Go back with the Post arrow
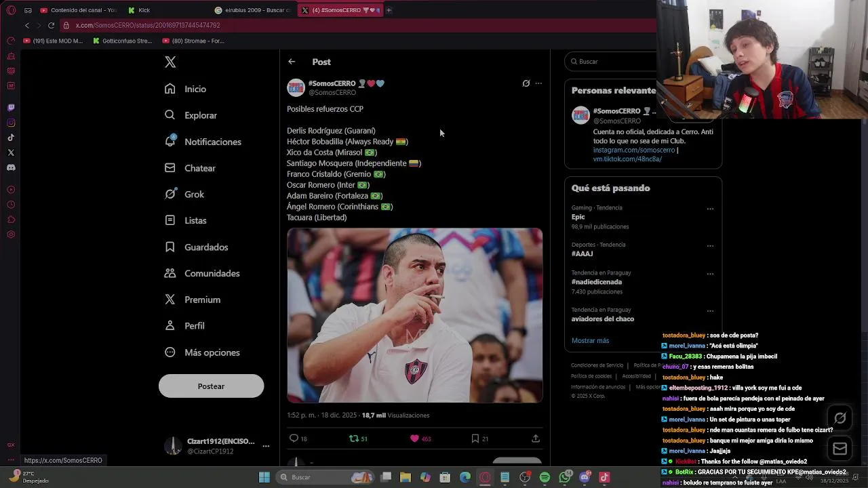This screenshot has width=868, height=488. (x=292, y=62)
